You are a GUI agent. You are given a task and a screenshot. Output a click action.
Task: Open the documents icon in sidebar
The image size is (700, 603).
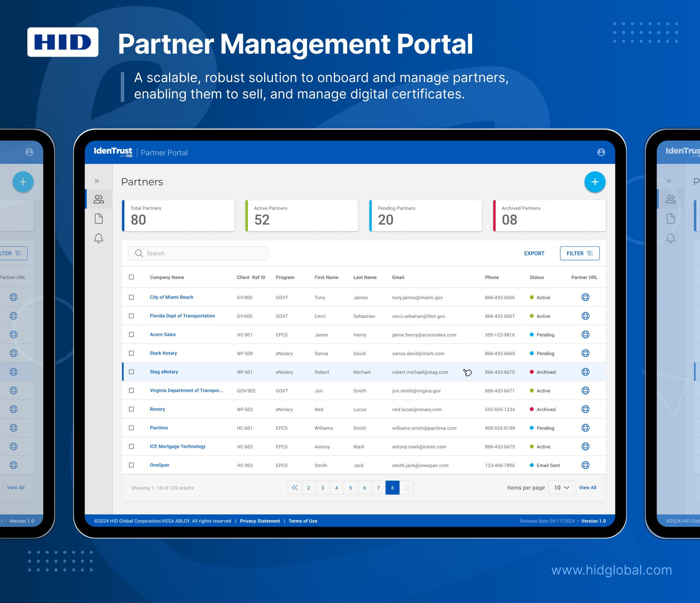99,219
